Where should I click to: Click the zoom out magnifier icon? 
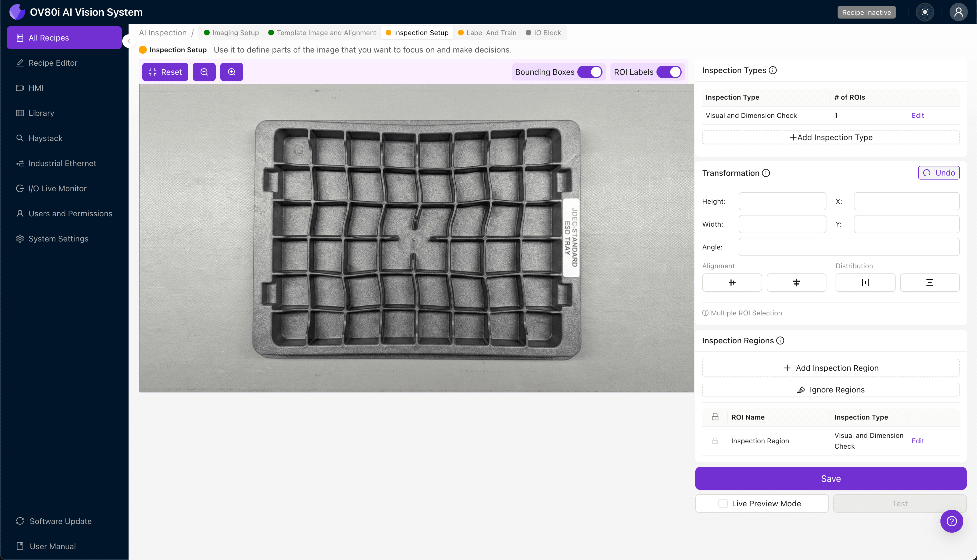[x=204, y=72]
